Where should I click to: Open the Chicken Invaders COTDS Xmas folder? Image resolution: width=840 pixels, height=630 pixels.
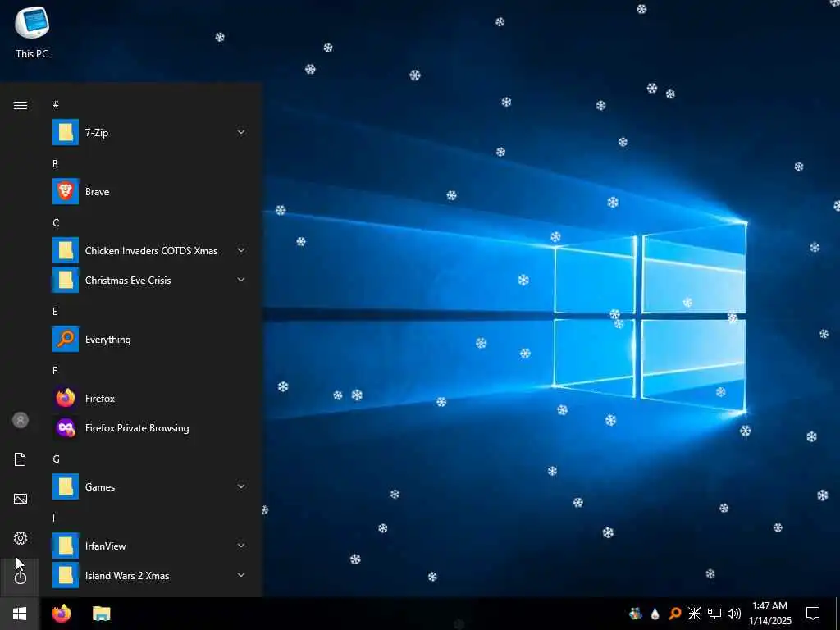coord(150,251)
